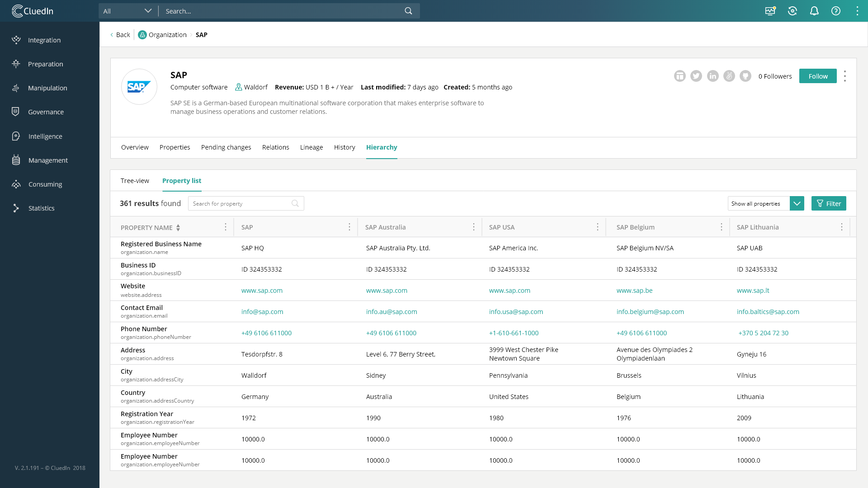Open the notifications bell
This screenshot has width=868, height=488.
[x=814, y=11]
